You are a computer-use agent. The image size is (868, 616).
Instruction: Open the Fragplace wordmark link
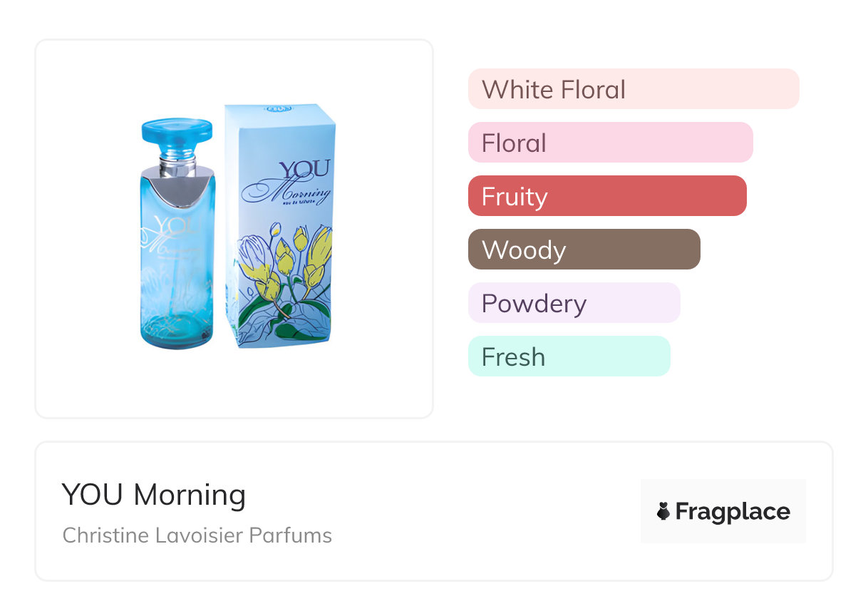732,511
